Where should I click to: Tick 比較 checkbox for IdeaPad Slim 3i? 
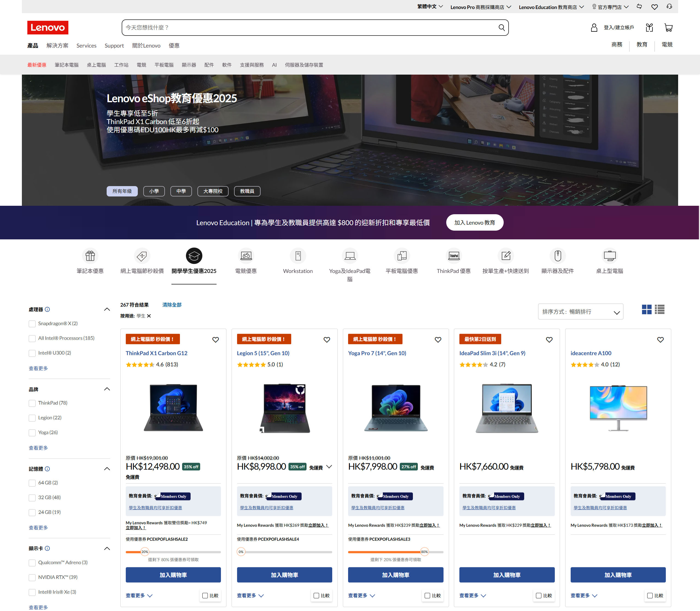539,596
